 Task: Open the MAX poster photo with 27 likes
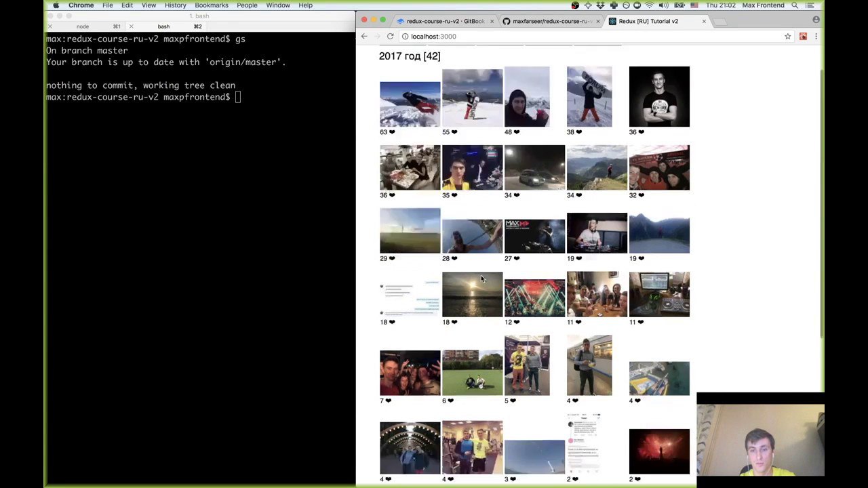534,236
